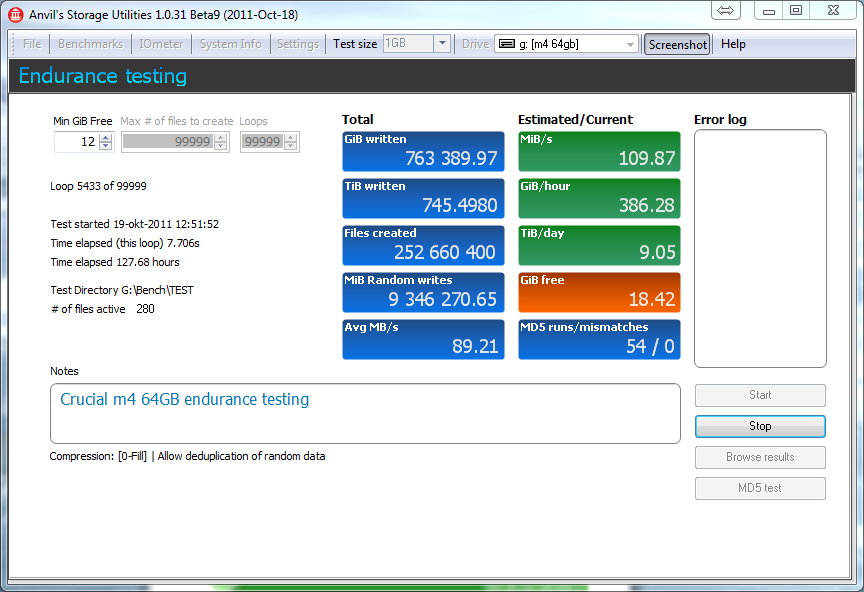The width and height of the screenshot is (864, 592).
Task: Click the Notes text box
Action: click(x=365, y=413)
